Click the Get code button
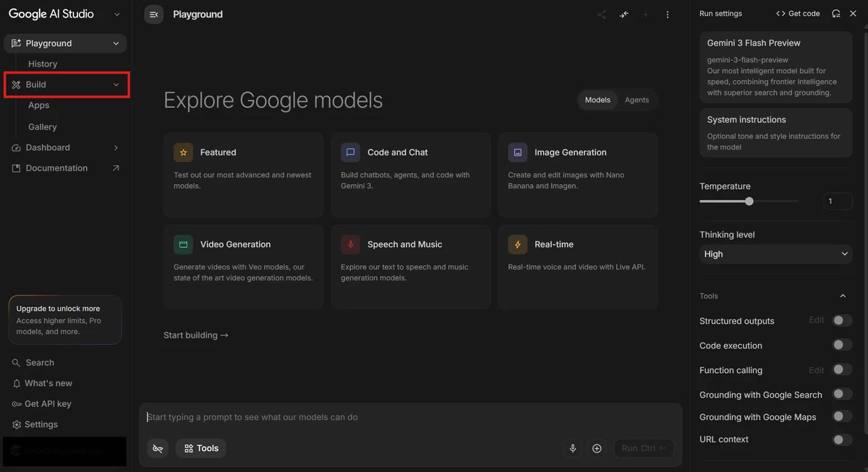 (798, 14)
